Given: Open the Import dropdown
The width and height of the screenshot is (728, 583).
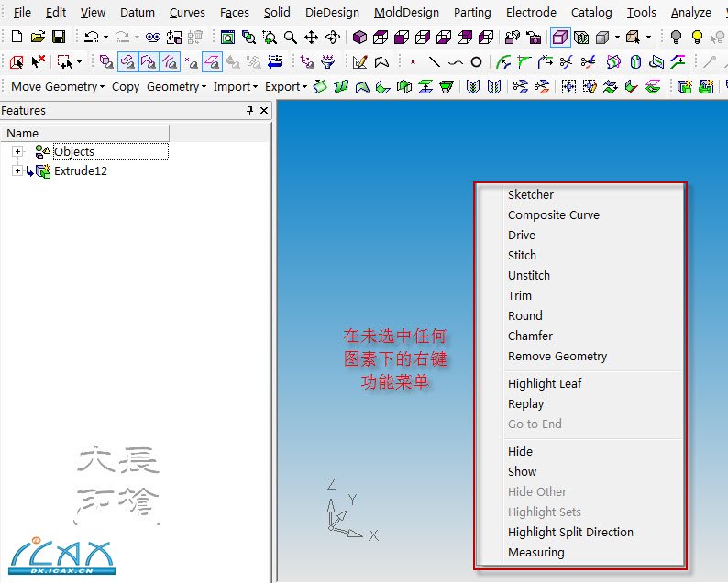Looking at the screenshot, I should [236, 87].
